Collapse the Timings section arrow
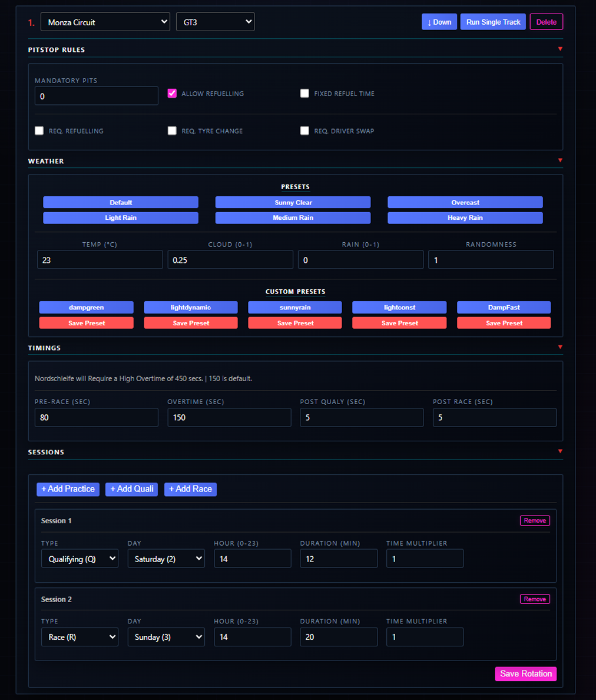 [x=560, y=347]
